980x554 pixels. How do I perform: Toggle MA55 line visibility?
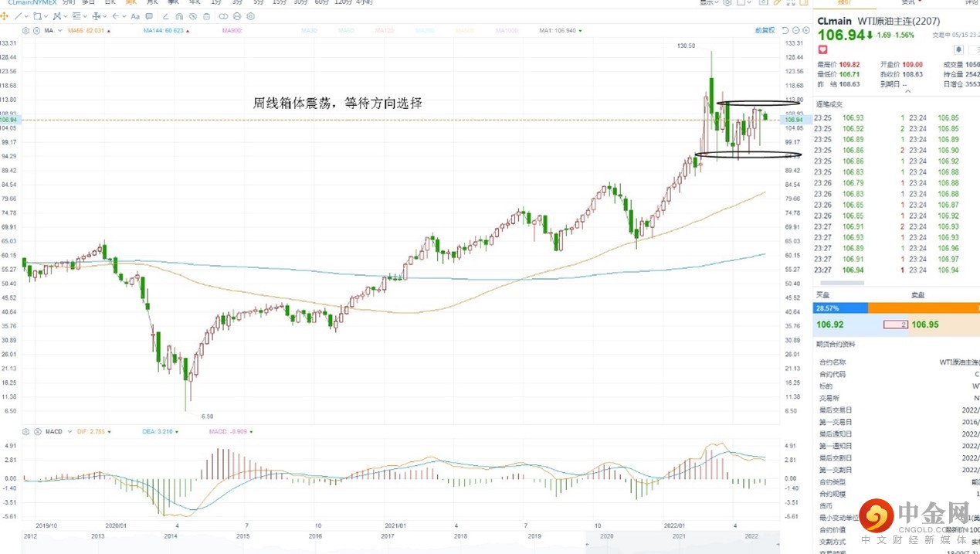[x=86, y=31]
